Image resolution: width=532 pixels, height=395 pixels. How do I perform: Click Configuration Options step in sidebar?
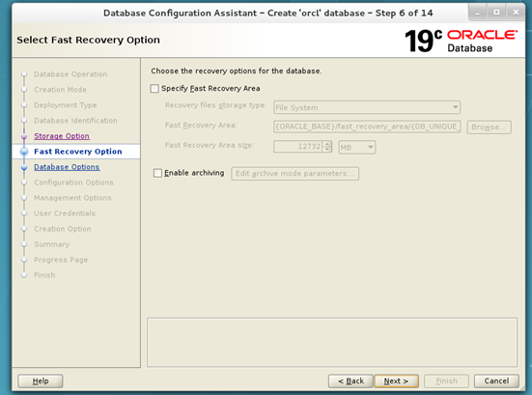point(73,183)
